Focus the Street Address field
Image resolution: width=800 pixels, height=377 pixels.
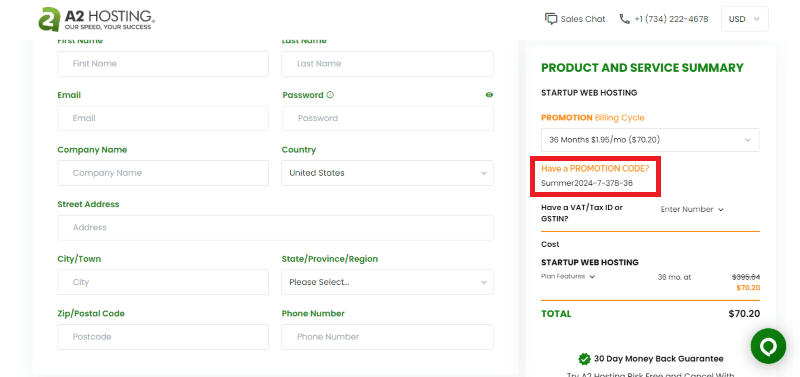pos(276,228)
